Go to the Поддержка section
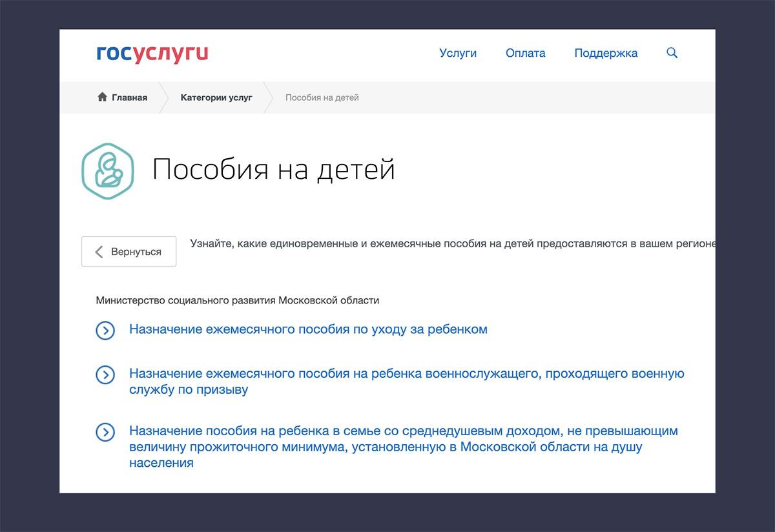This screenshot has width=775, height=532. pyautogui.click(x=606, y=54)
